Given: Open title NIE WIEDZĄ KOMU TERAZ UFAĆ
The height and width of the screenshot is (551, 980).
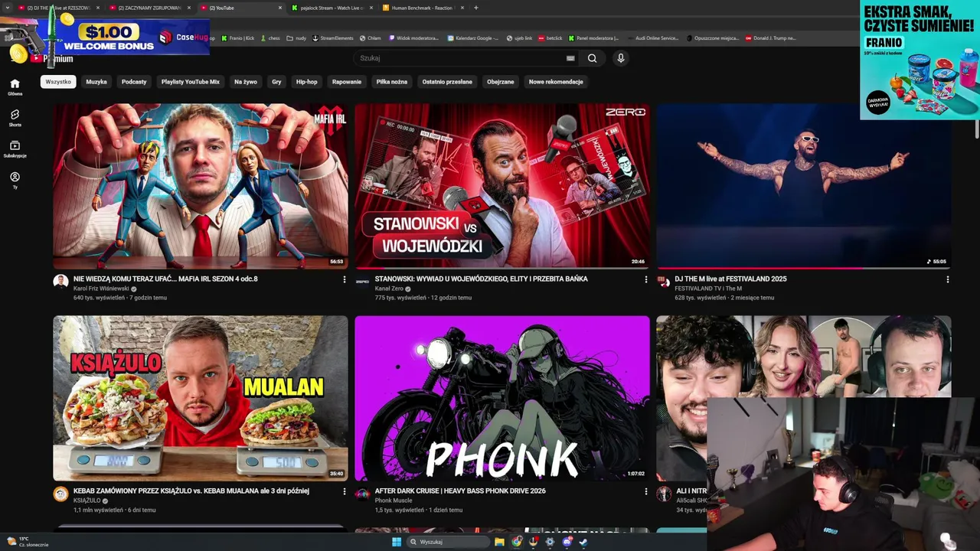Looking at the screenshot, I should (165, 279).
